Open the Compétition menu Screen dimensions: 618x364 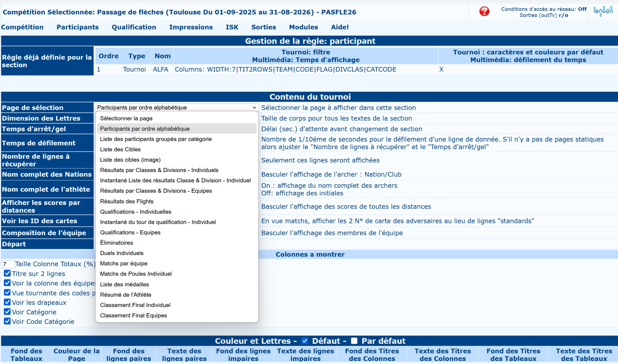[x=22, y=27]
